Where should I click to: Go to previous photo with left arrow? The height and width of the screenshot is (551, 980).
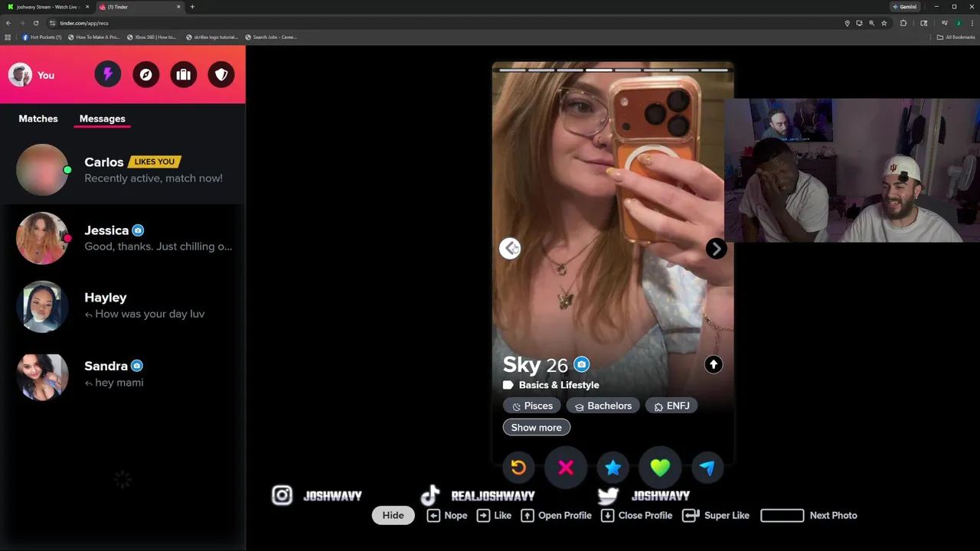(510, 248)
